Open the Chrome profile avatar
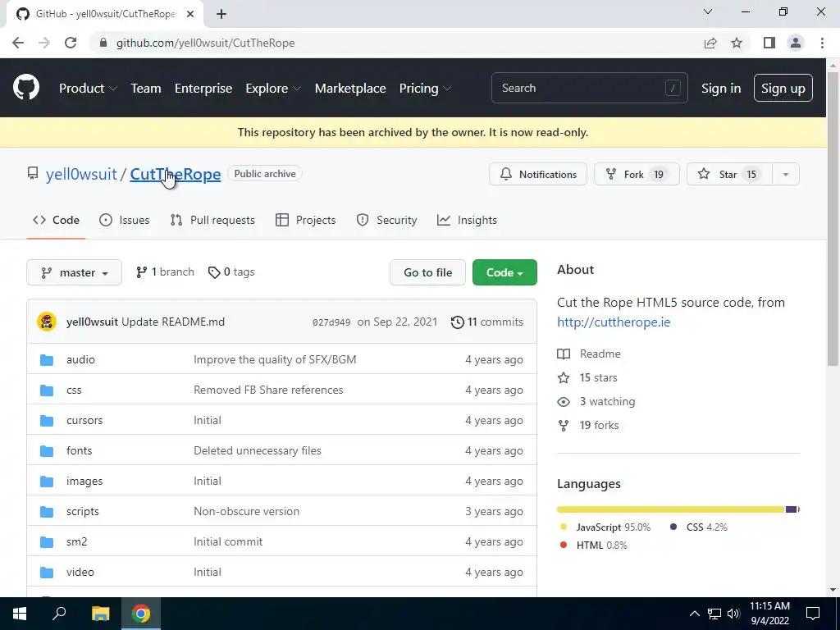Image resolution: width=840 pixels, height=630 pixels. coord(796,43)
